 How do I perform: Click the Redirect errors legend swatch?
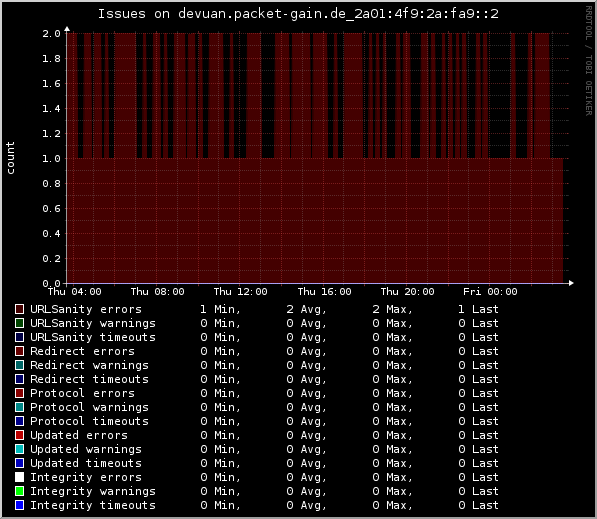coord(19,351)
